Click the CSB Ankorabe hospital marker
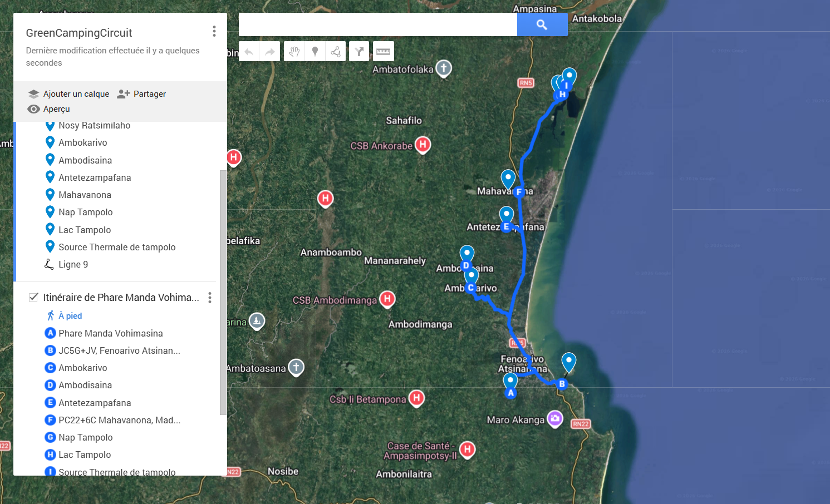Viewport: 830px width, 504px height. tap(423, 145)
